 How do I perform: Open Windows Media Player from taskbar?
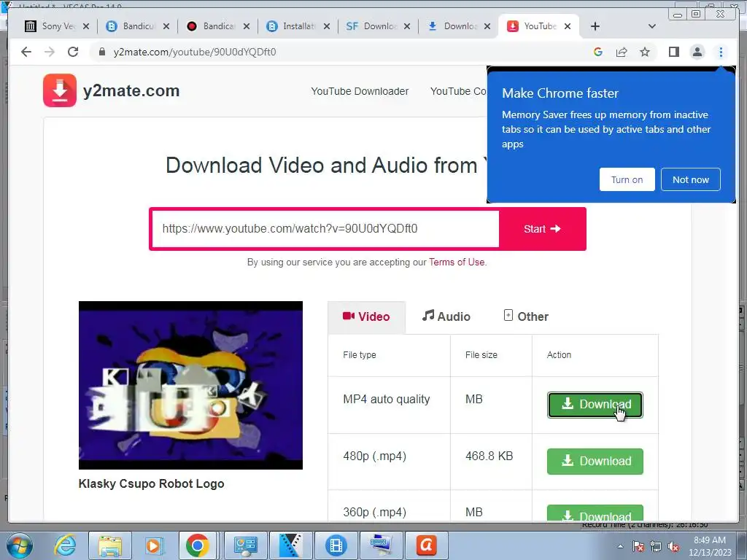[x=154, y=545]
